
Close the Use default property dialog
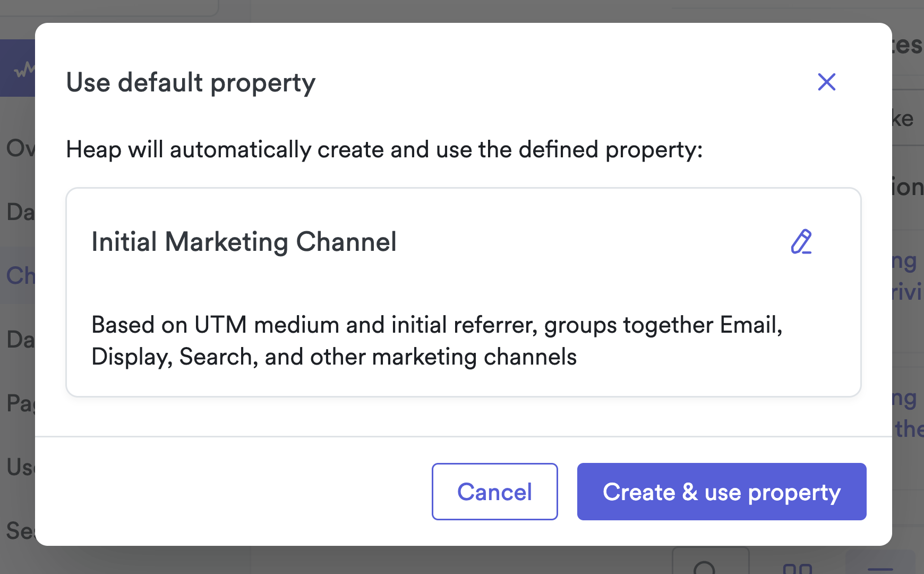coord(826,82)
